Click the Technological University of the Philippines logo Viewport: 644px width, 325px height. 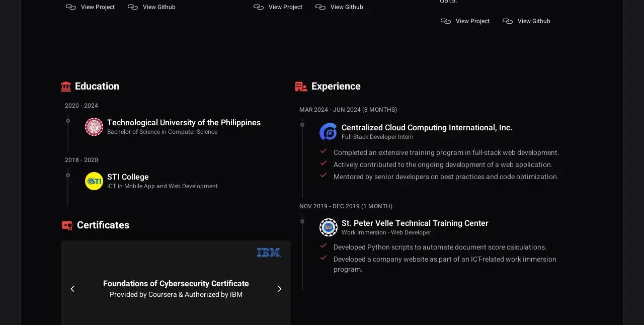click(94, 127)
